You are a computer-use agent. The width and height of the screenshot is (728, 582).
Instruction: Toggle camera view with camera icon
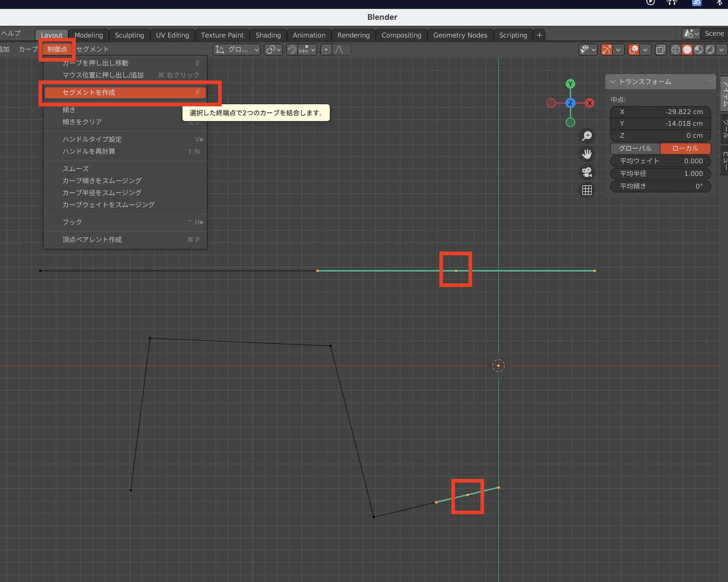click(587, 172)
